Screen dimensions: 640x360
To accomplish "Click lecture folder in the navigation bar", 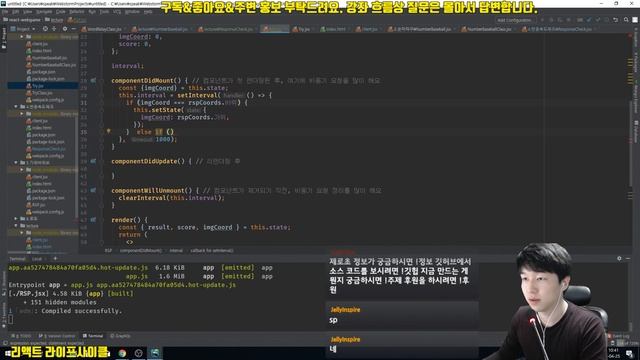I will pos(54,20).
